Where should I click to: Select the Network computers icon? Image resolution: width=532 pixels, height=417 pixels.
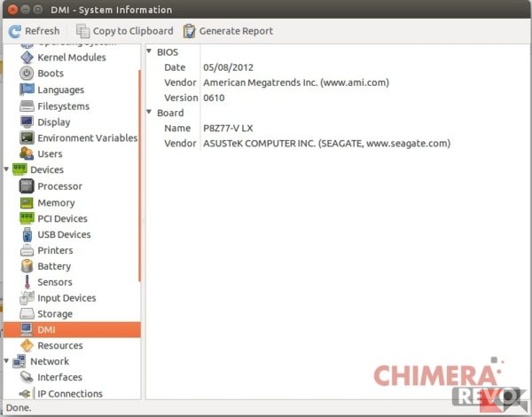20,361
